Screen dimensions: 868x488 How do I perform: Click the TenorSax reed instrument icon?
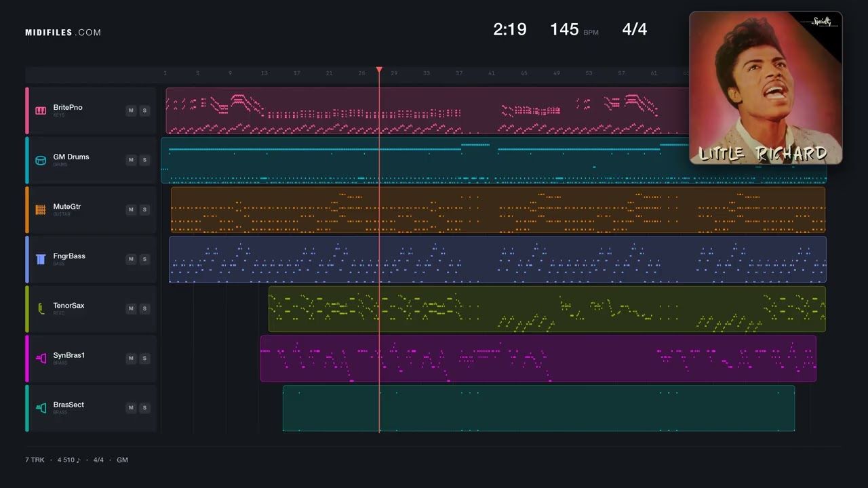[41, 308]
